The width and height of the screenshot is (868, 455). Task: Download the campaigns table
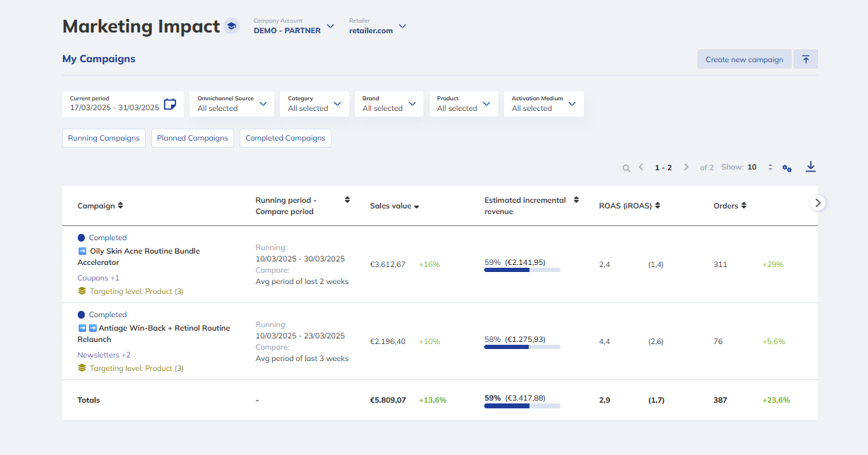click(x=811, y=167)
